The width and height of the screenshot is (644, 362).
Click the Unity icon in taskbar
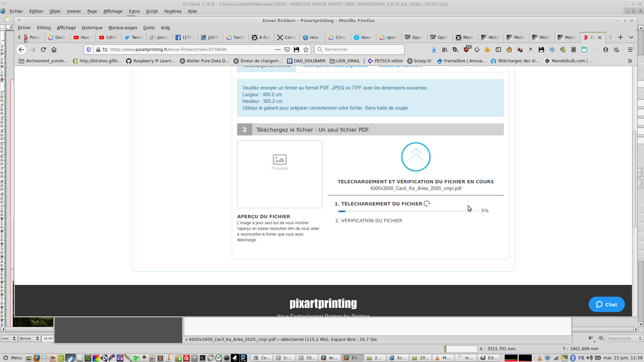pos(104,358)
